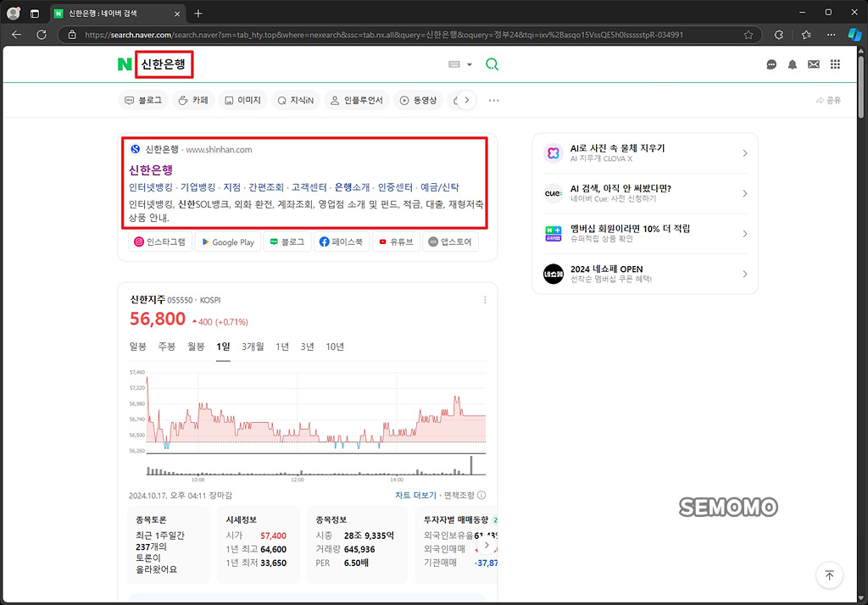
Task: Click the browser address bar URL
Action: point(384,35)
